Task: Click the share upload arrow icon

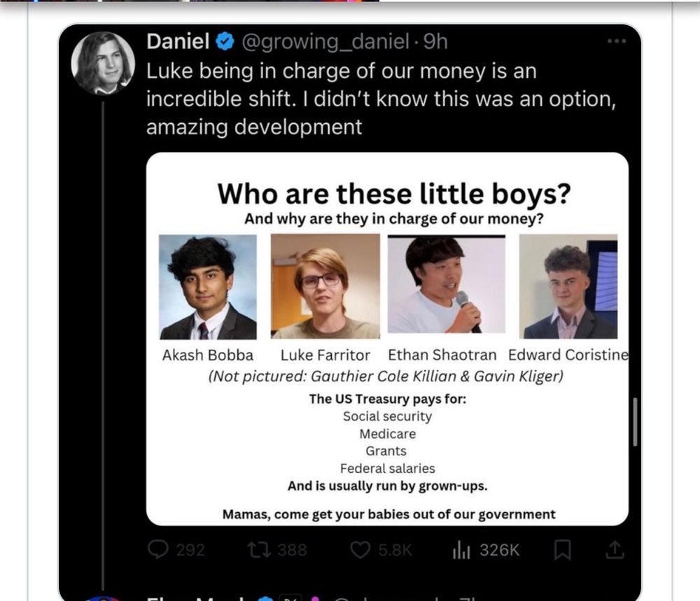Action: [x=614, y=550]
